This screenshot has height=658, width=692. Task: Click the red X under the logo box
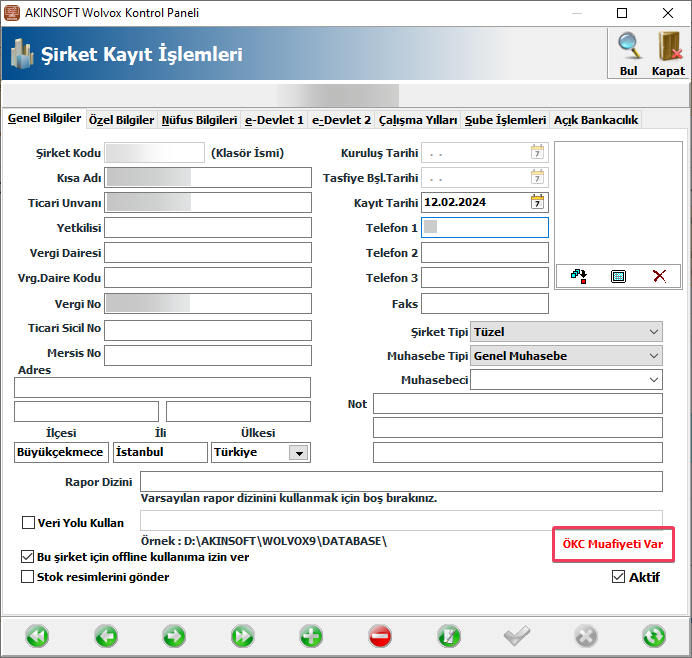(659, 276)
